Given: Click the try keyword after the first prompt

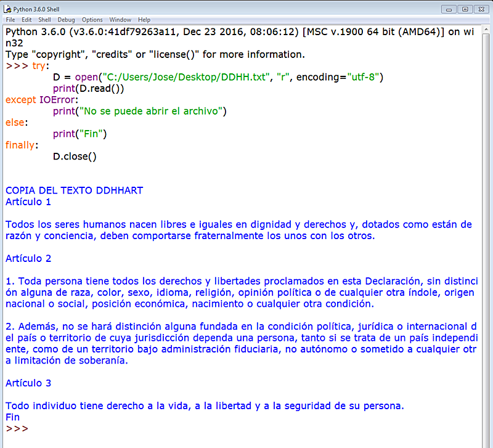Looking at the screenshot, I should [39, 66].
